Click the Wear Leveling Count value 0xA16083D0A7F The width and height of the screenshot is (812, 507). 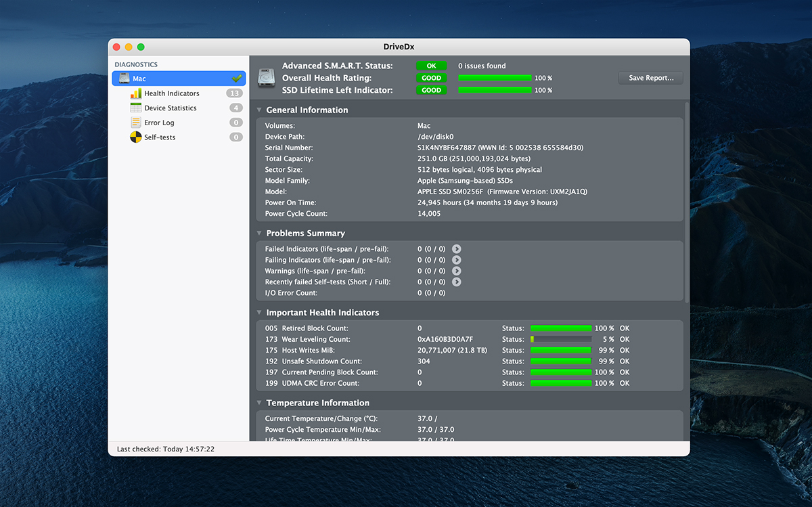445,339
